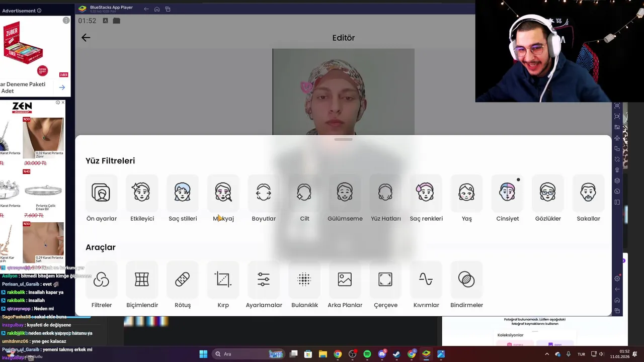Close the ZEN Diamond advertisement

click(x=63, y=103)
